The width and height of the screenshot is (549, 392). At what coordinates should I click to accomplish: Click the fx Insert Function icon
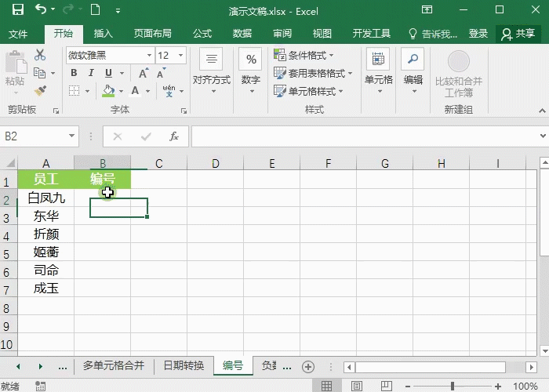[x=174, y=136]
